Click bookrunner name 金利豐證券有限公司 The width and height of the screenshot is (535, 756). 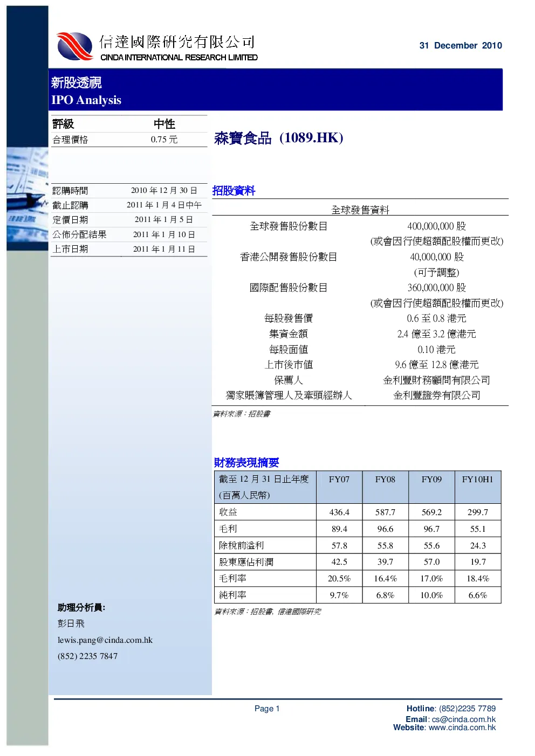(437, 396)
